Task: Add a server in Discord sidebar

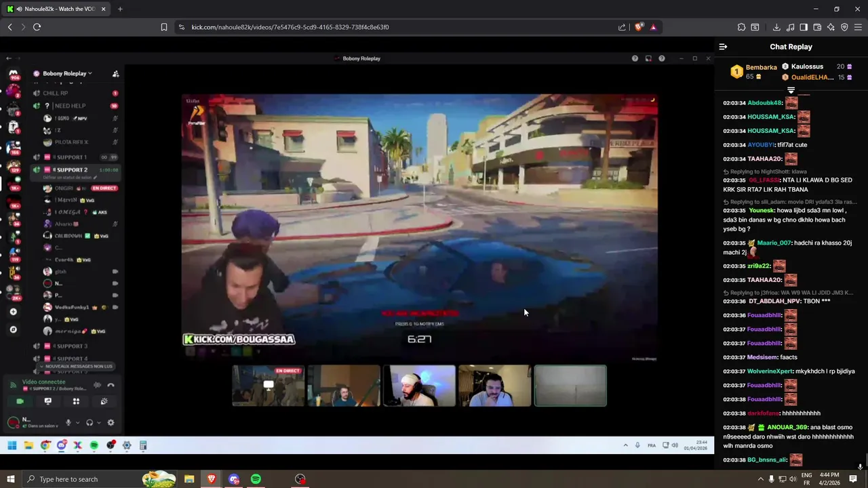Action: point(13,312)
